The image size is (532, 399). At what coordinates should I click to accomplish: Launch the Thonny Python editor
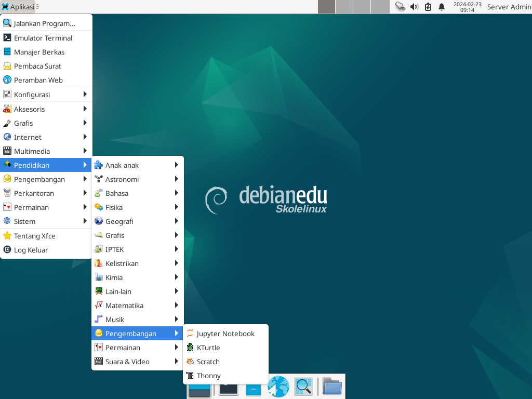pos(225,376)
